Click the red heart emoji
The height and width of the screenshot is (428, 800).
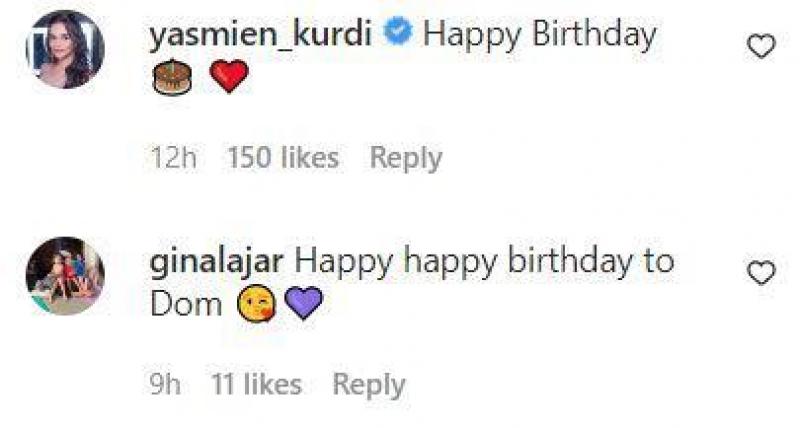tap(229, 77)
